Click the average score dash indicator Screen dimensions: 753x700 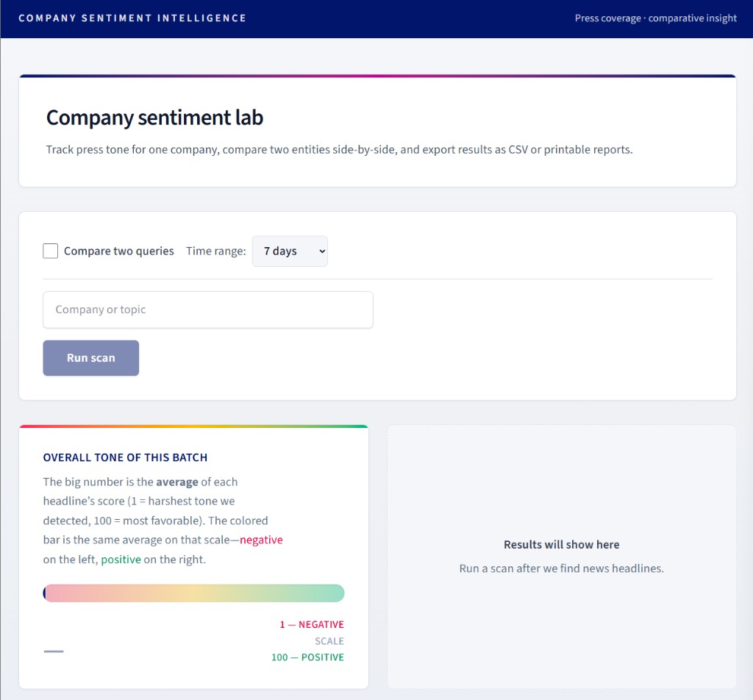click(54, 651)
